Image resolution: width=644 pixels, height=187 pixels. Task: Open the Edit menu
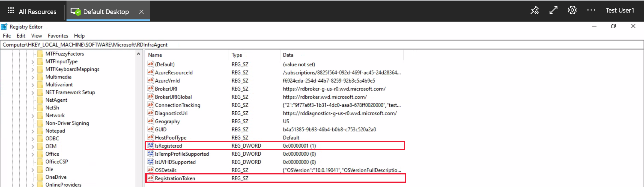point(21,36)
